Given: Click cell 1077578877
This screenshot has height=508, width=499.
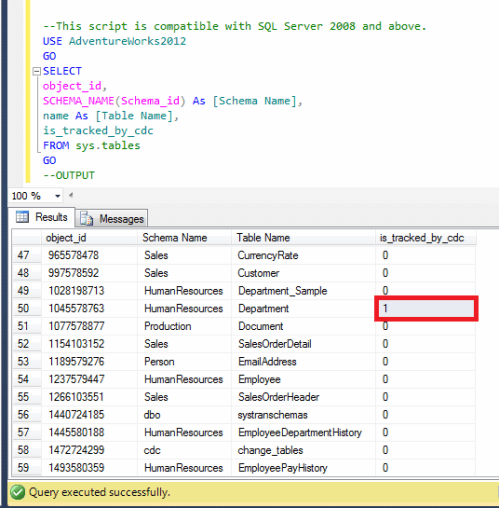Looking at the screenshot, I should 89,326.
